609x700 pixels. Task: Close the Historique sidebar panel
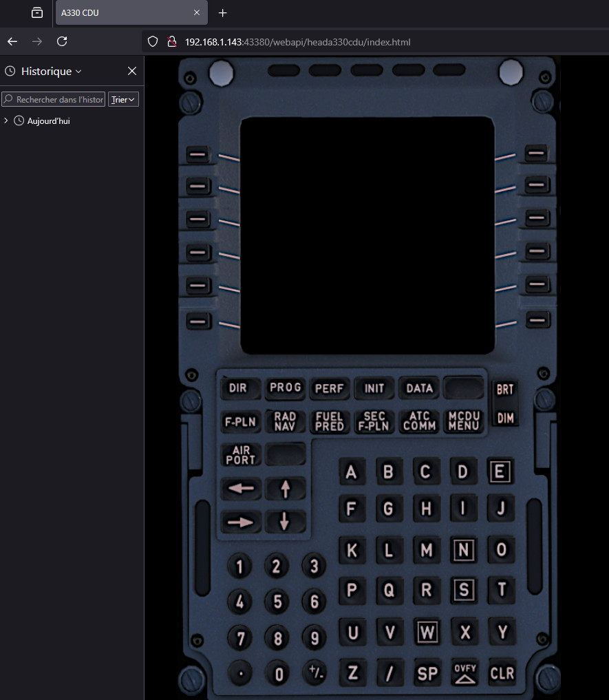tap(132, 72)
